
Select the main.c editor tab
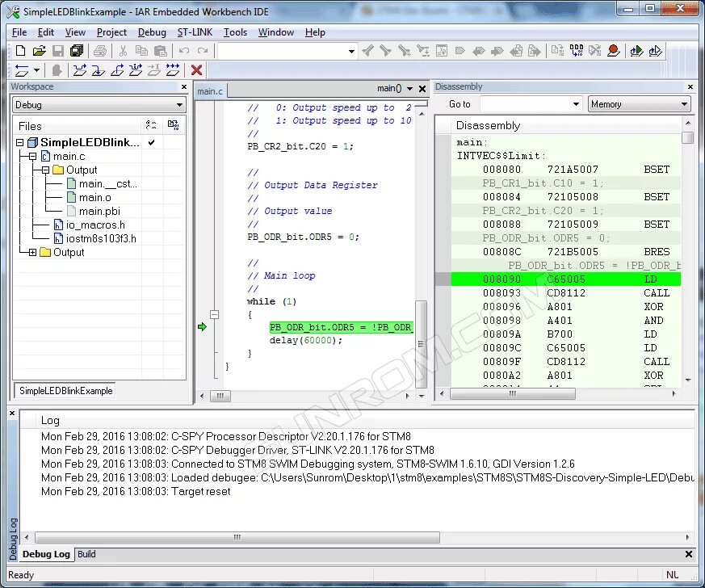pyautogui.click(x=210, y=91)
